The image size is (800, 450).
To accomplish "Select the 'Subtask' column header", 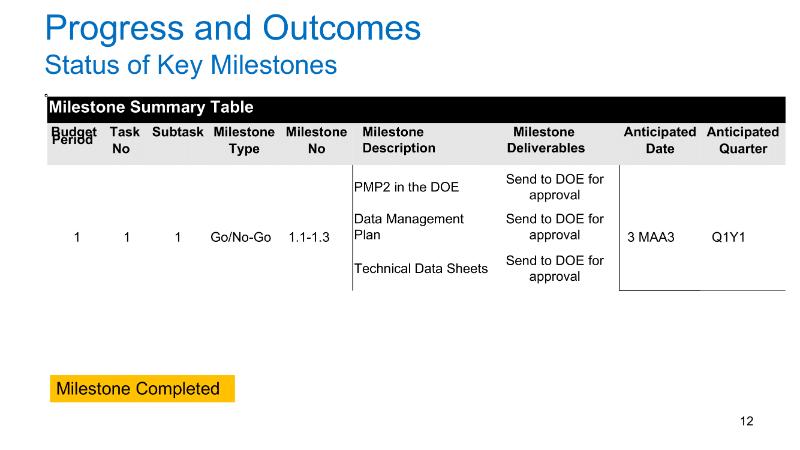I will [x=178, y=132].
